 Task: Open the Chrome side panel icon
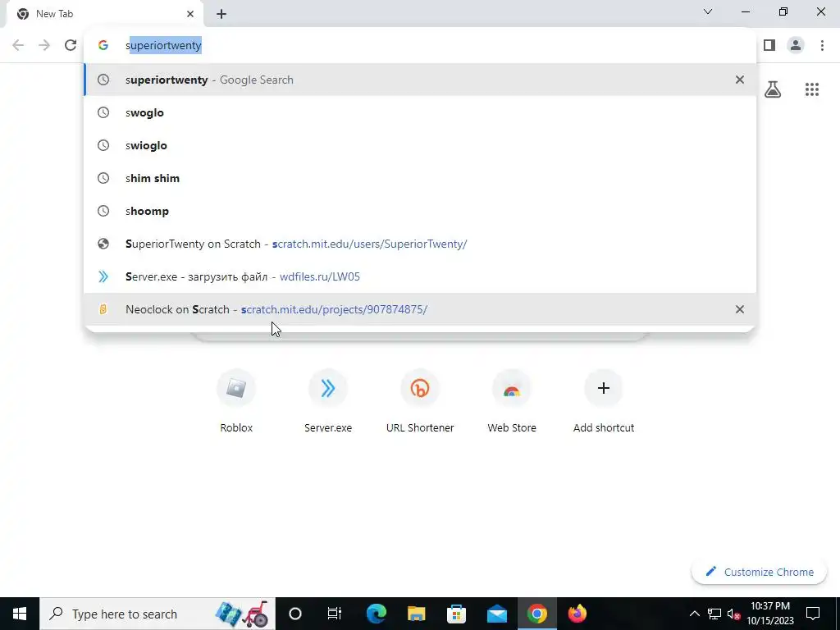pyautogui.click(x=769, y=45)
